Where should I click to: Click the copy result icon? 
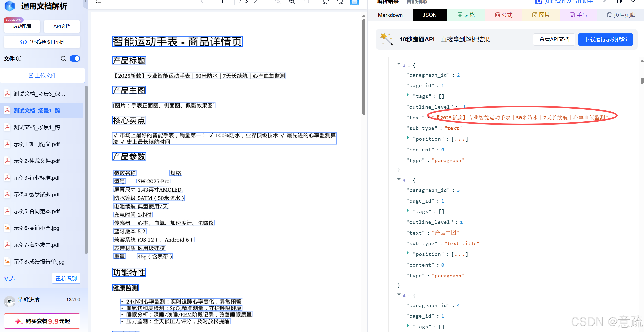point(619,2)
